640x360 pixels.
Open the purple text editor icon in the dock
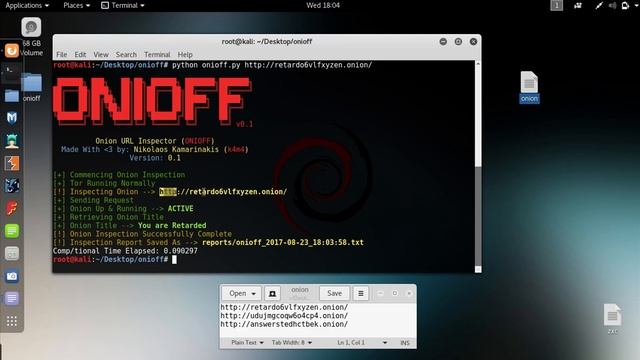tap(12, 298)
